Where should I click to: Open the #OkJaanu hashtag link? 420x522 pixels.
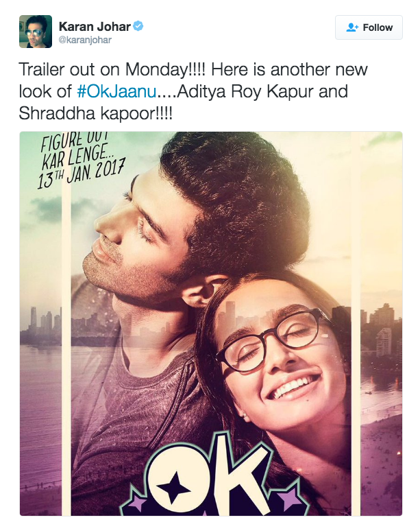tap(116, 91)
